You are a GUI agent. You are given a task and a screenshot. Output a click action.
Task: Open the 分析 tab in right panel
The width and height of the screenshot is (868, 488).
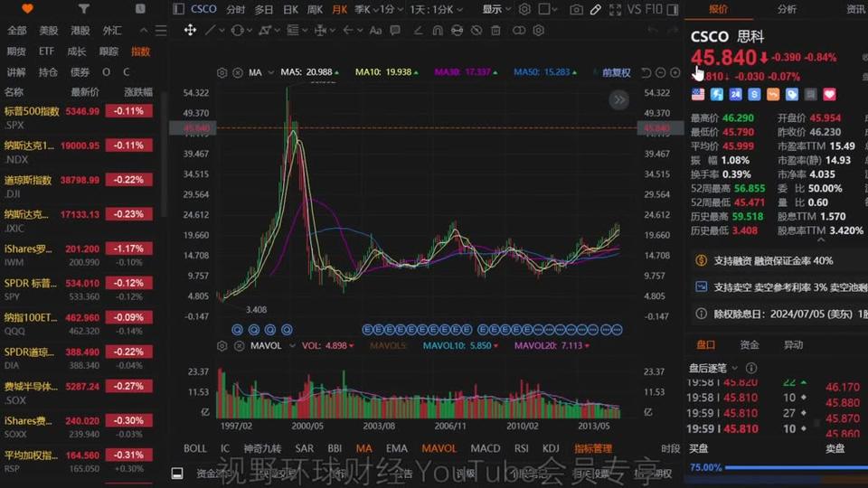coord(787,9)
